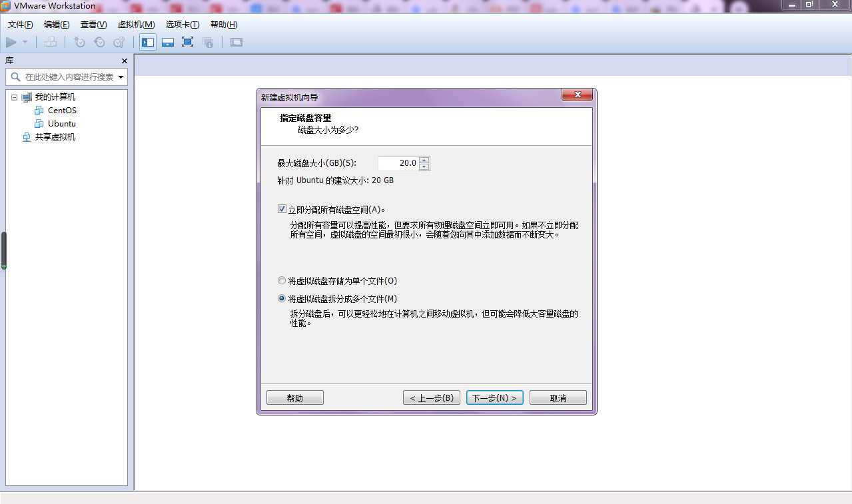852x504 pixels.
Task: Open the 帮助(H) menu
Action: click(x=224, y=25)
